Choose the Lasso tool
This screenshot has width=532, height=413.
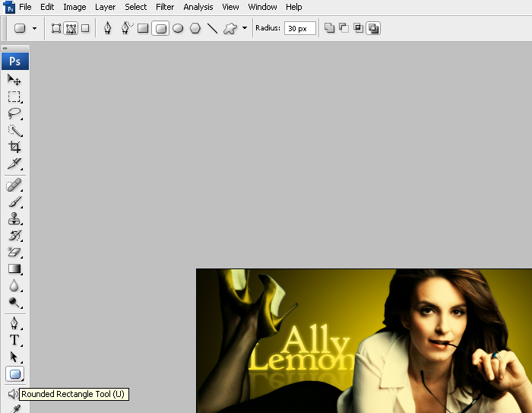pos(14,113)
